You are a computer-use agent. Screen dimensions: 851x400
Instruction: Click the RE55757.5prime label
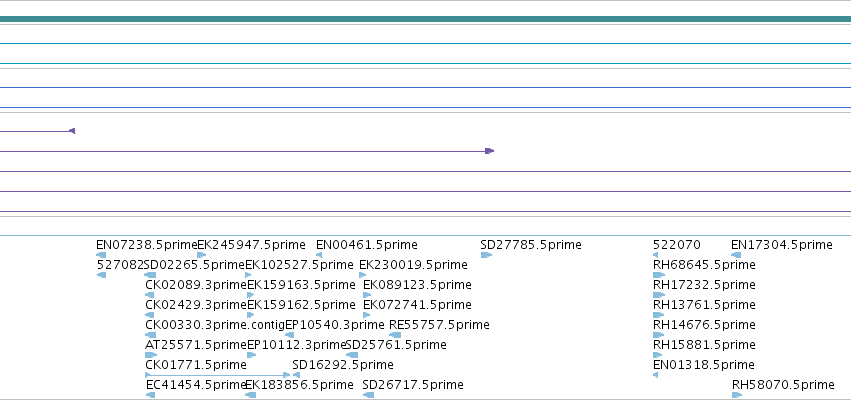[x=439, y=325]
